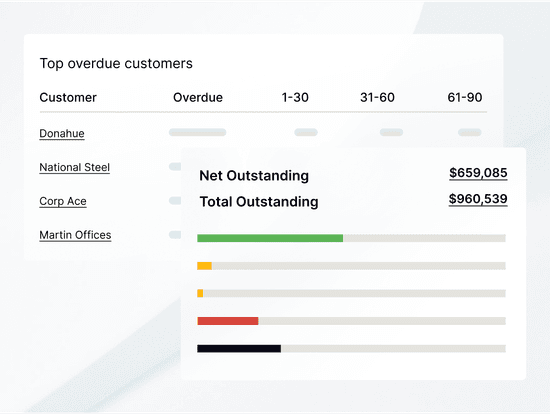The width and height of the screenshot is (550, 414).
Task: Click the black progress bar
Action: [x=239, y=348]
